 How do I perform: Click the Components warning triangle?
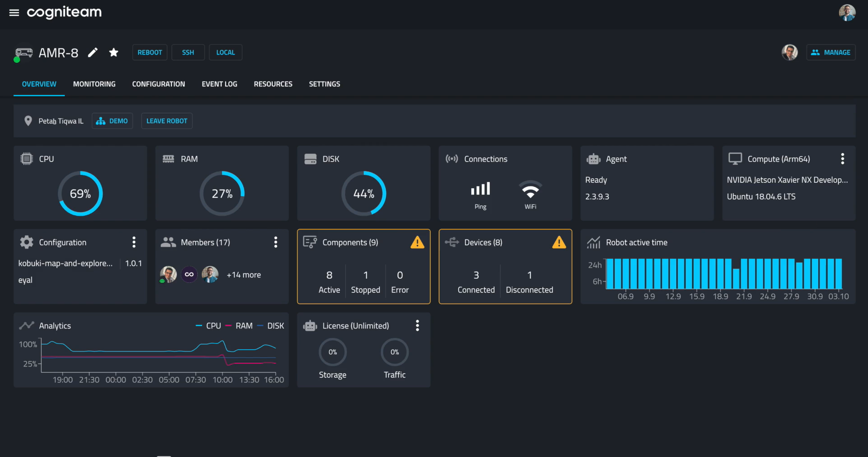coord(417,243)
